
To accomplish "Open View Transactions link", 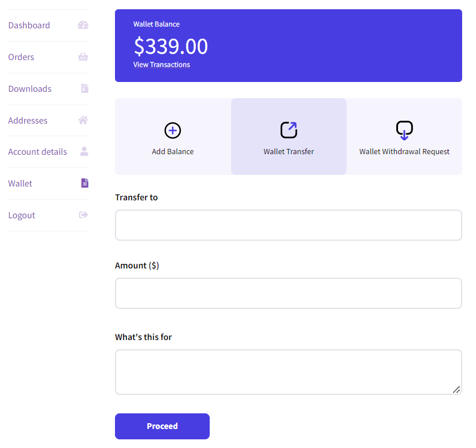I will tap(162, 65).
